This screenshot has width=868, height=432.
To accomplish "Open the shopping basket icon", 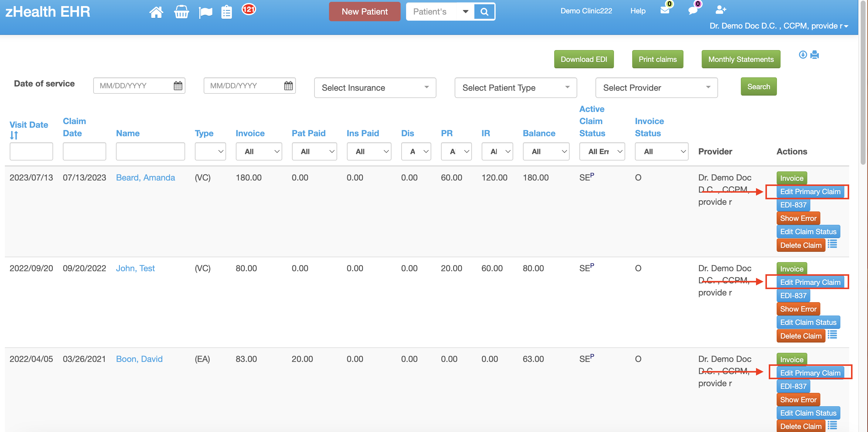I will click(x=181, y=12).
